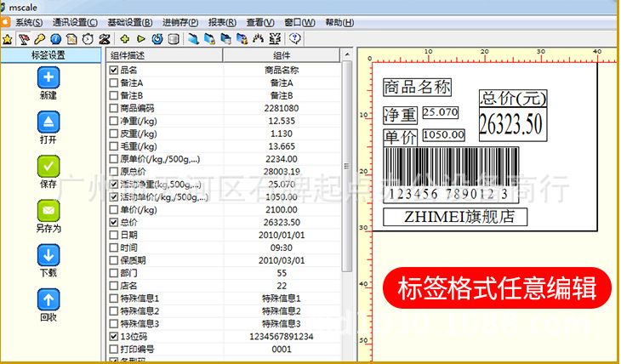Click the 特殊信息2 row label
621x364 pixels.
(140, 311)
